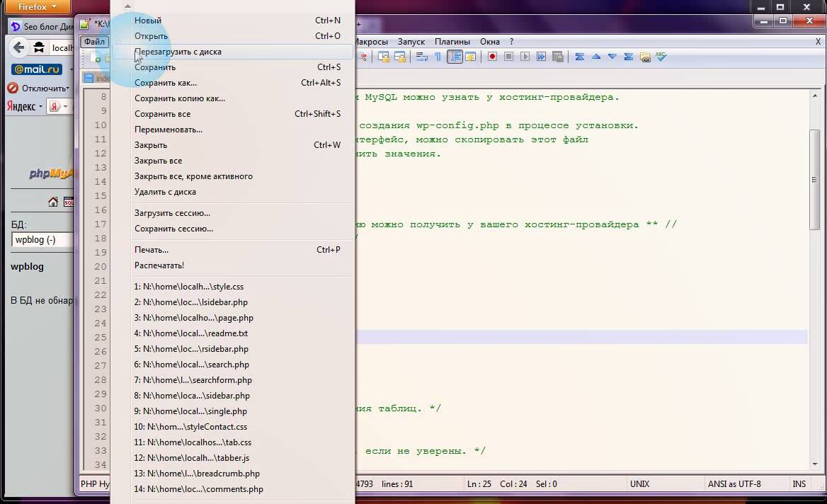The height and width of the screenshot is (504, 827).
Task: Click Firefox back arrow button
Action: [x=19, y=47]
